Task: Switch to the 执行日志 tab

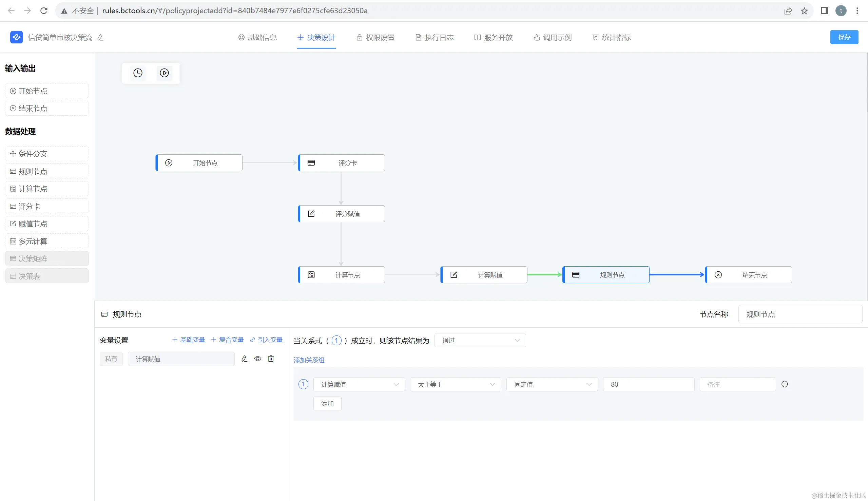Action: (435, 38)
